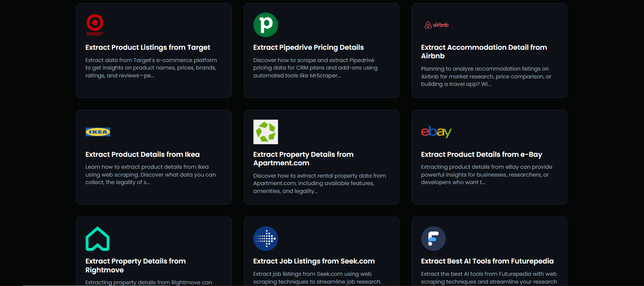Click the Seek.com dotted circle logo

265,239
